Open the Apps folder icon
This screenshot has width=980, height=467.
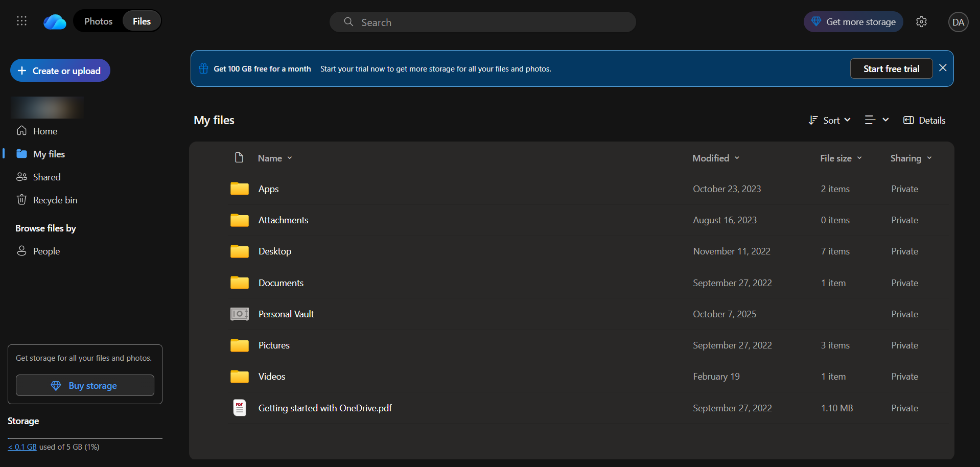239,189
